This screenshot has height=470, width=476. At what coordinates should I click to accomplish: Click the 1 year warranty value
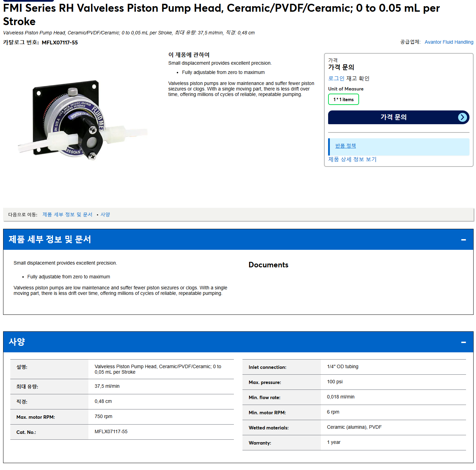click(x=334, y=442)
